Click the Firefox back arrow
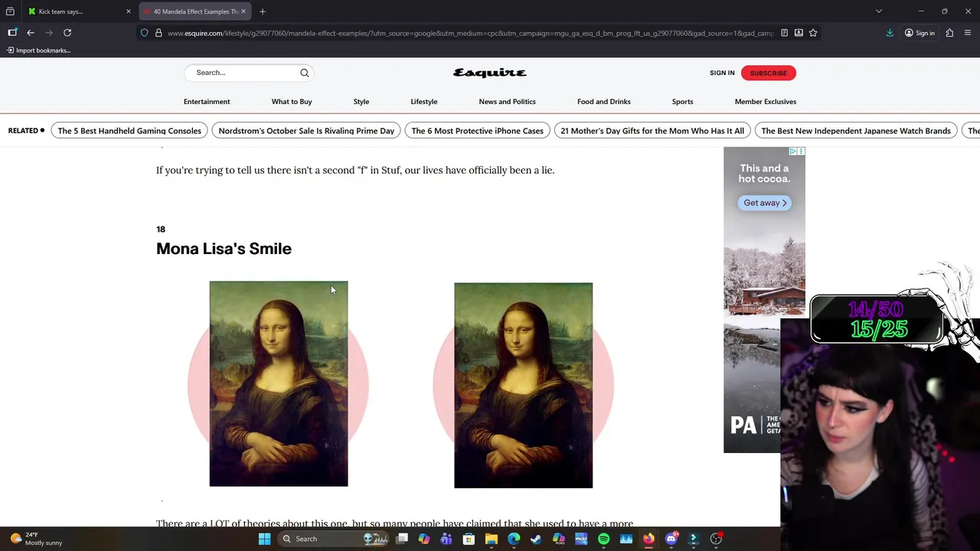This screenshot has height=551, width=980. tap(31, 33)
